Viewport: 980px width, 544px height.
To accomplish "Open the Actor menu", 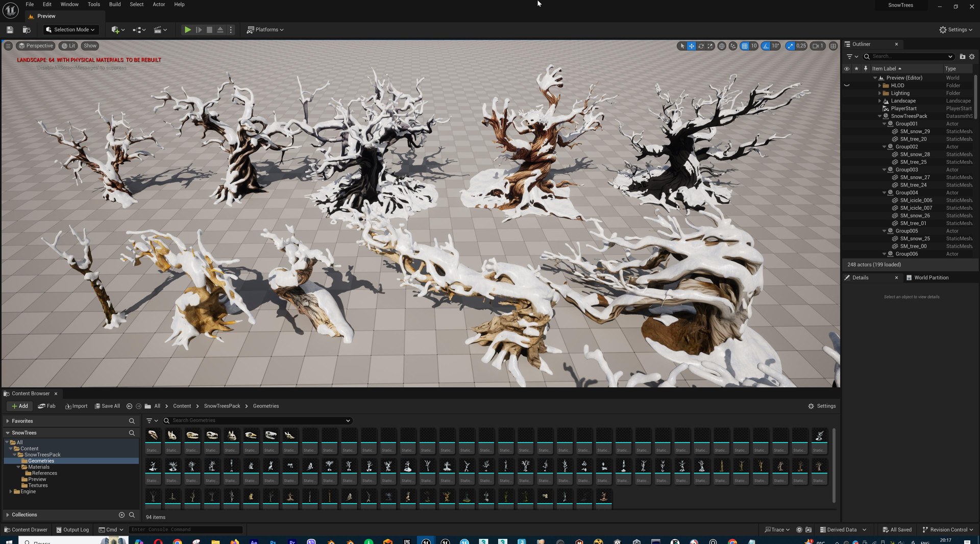I will (x=159, y=4).
